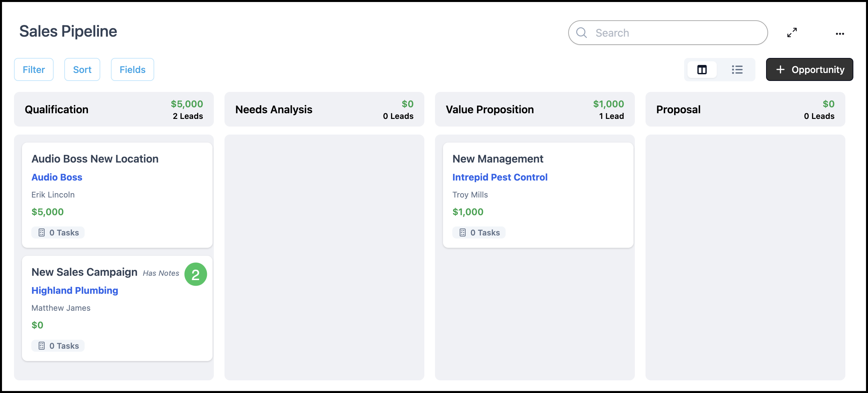Click the search magnifier icon
The width and height of the screenshot is (868, 393).
tap(581, 33)
